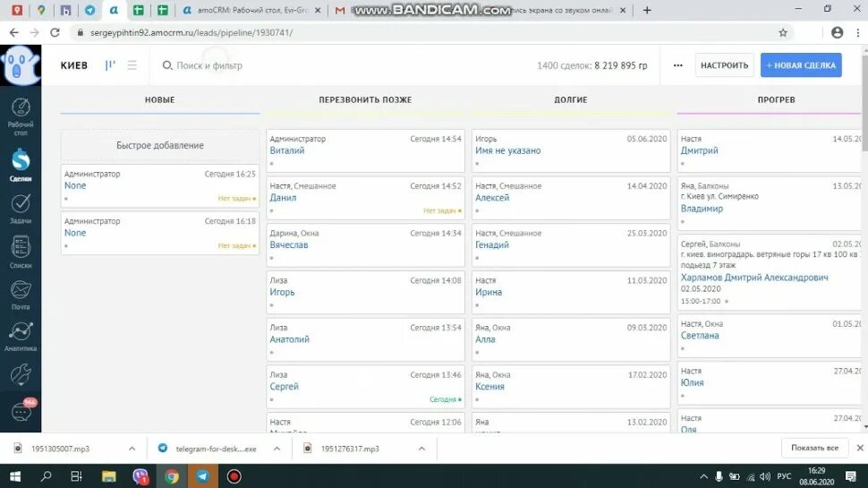Open deal Ксения

(x=489, y=387)
